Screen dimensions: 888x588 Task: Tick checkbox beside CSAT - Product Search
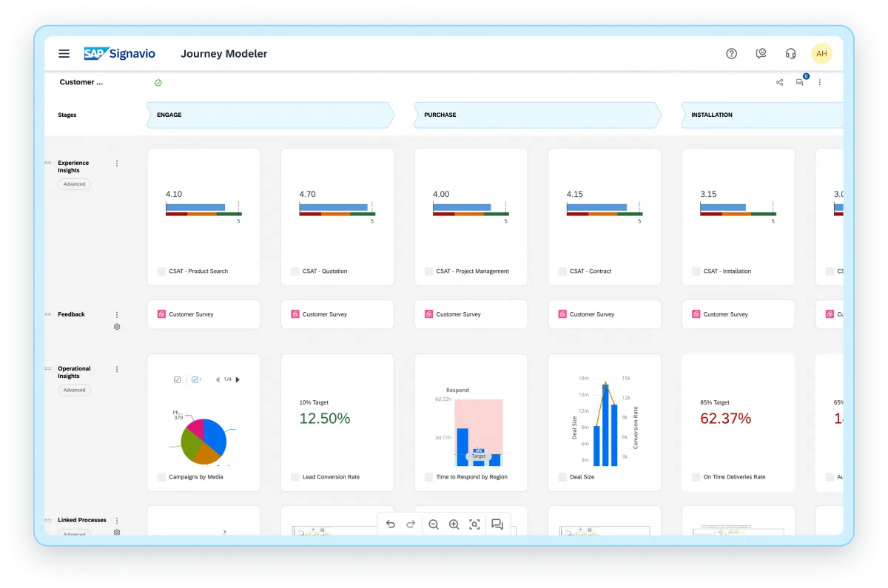click(x=162, y=271)
